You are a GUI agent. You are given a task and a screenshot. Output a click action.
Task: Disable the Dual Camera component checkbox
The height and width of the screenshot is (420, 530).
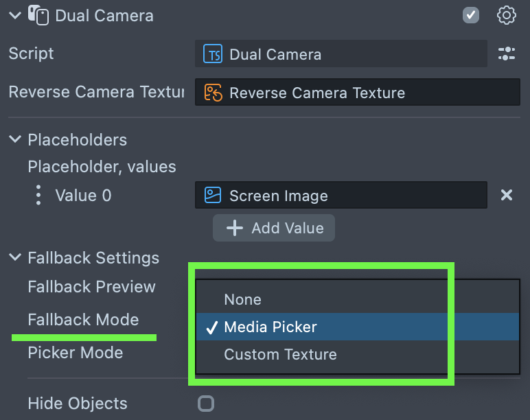[471, 15]
